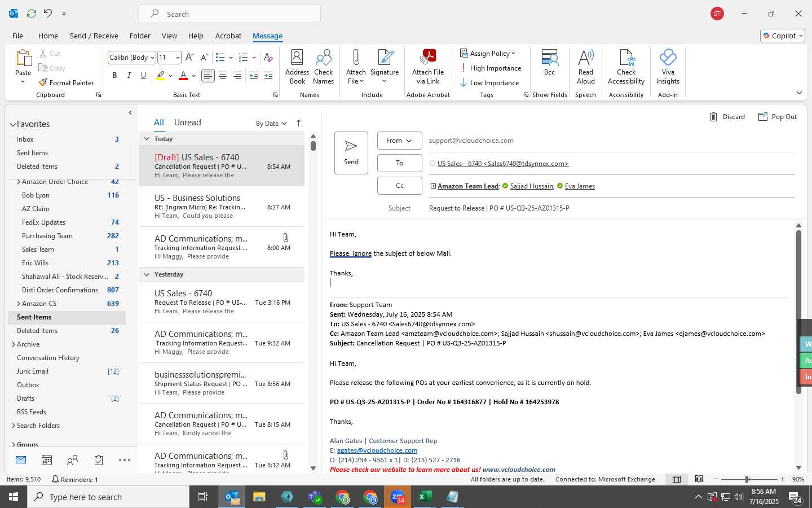Open Excel from Windows taskbar
The image size is (812, 508).
pyautogui.click(x=425, y=497)
